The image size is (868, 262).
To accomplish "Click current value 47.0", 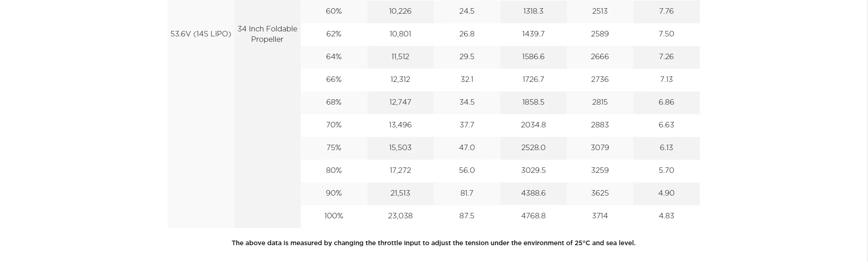I will (467, 148).
